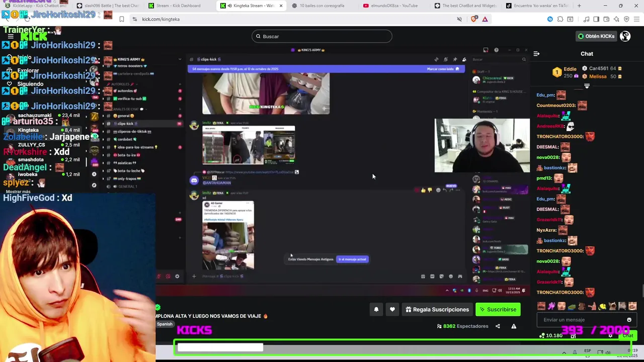Click the green Chat send button

tap(627, 335)
